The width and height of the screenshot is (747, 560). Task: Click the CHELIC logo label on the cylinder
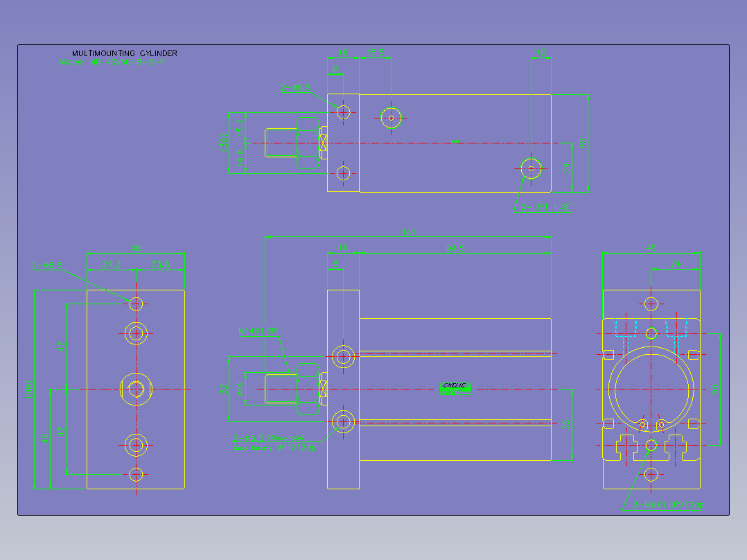tap(456, 388)
